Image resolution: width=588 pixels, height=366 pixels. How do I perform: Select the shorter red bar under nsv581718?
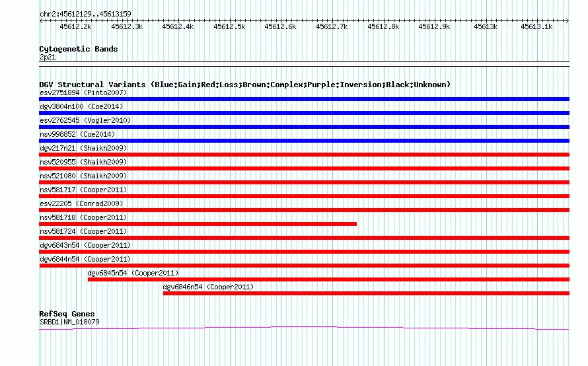198,224
